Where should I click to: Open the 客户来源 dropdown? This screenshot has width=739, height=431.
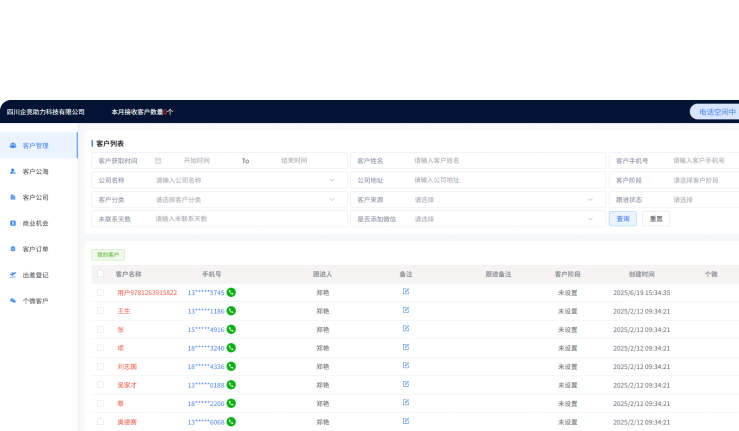pos(590,199)
